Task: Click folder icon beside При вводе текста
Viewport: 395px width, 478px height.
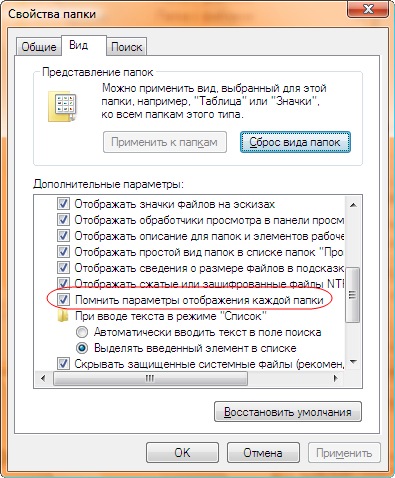Action: [x=63, y=316]
